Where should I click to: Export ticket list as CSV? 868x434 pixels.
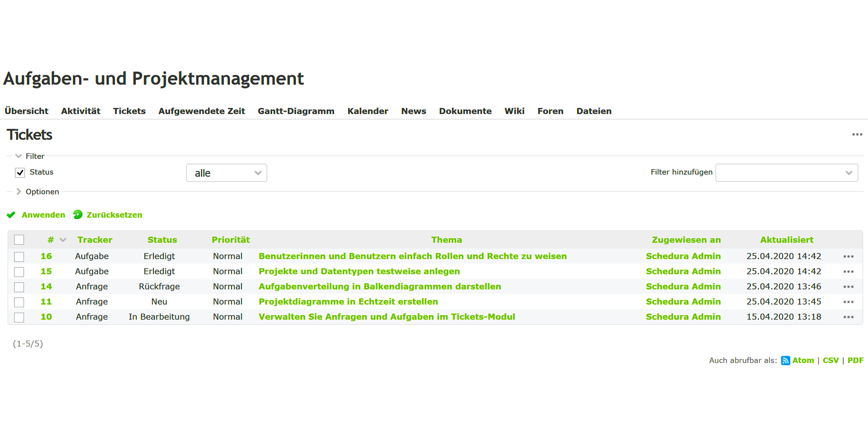(x=830, y=361)
